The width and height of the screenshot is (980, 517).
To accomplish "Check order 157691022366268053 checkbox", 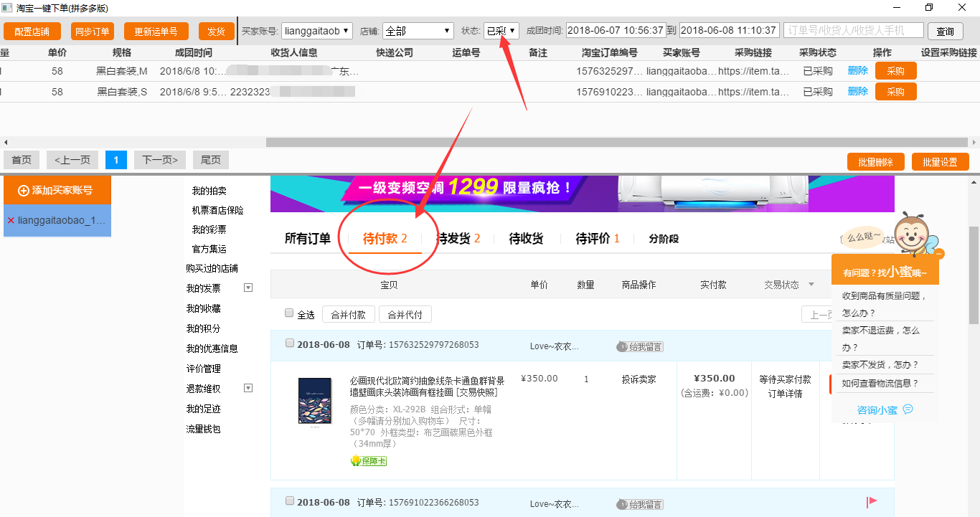I will (290, 501).
